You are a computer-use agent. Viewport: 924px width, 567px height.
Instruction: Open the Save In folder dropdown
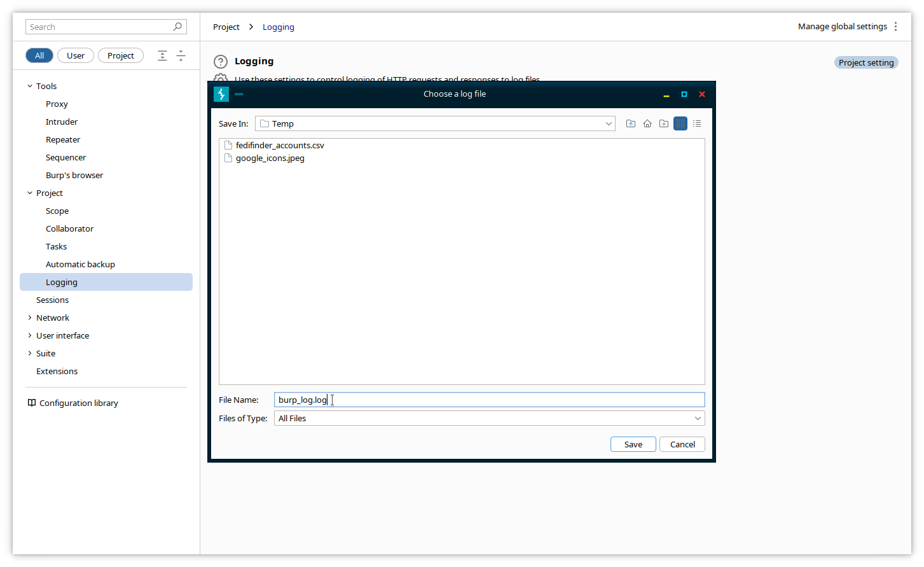[608, 124]
